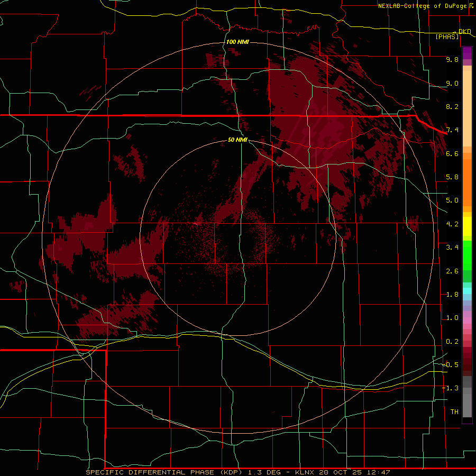Click the NEXLAB logo icon beside DuPage
The image size is (476, 476).
[x=471, y=5]
